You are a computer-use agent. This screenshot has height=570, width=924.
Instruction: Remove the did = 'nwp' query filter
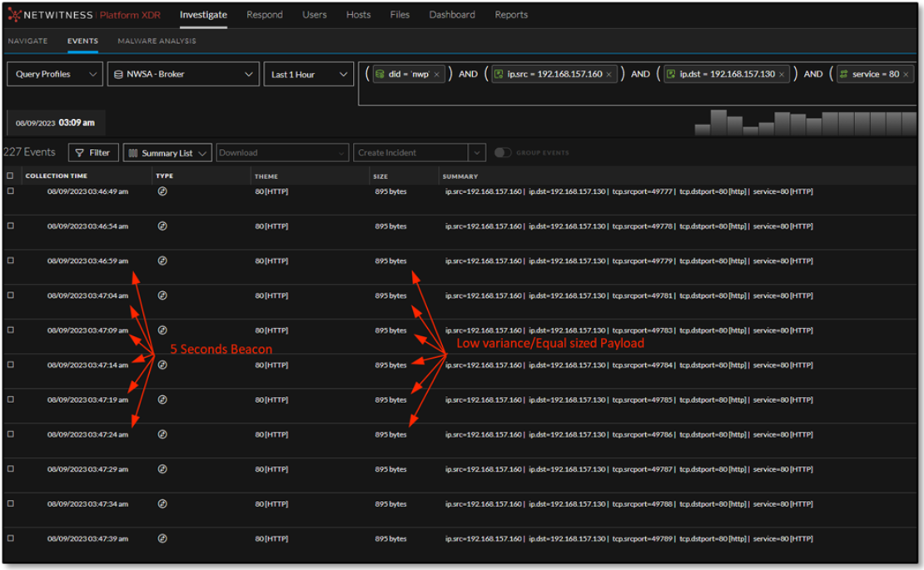click(436, 75)
